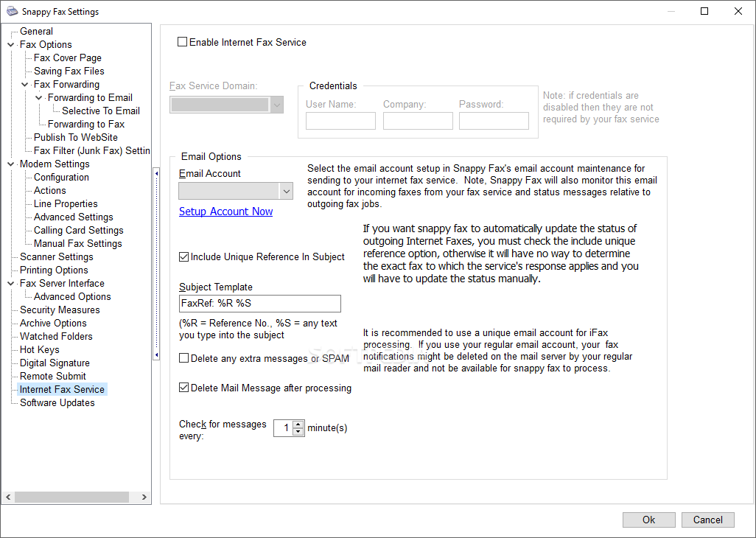Increase check minutes with up arrow
756x538 pixels.
(x=298, y=425)
